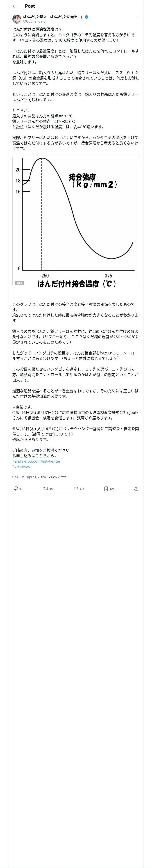This screenshot has height=868, width=152.
Task: Open the three-dot more options menu
Action: [x=138, y=17]
